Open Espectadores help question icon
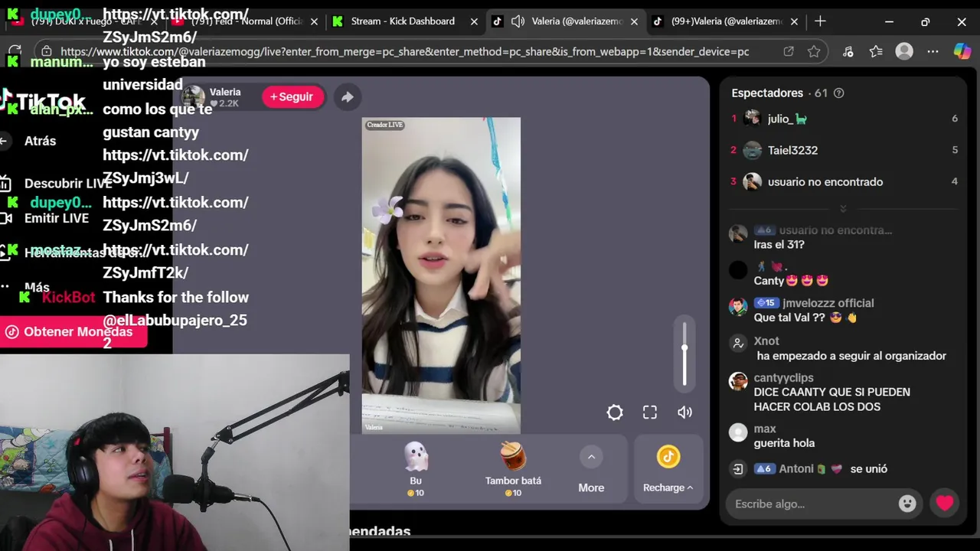 point(838,93)
